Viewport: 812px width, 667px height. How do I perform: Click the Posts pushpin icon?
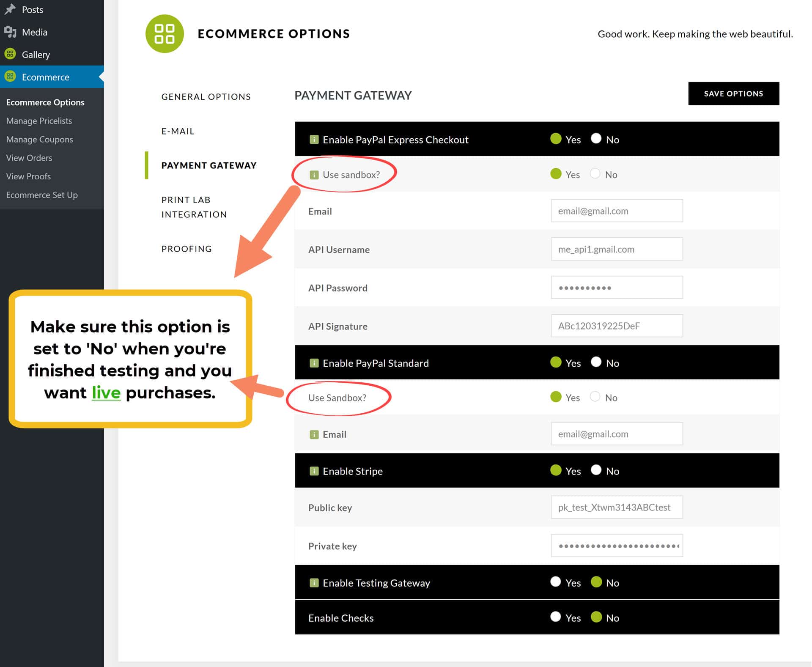tap(10, 9)
